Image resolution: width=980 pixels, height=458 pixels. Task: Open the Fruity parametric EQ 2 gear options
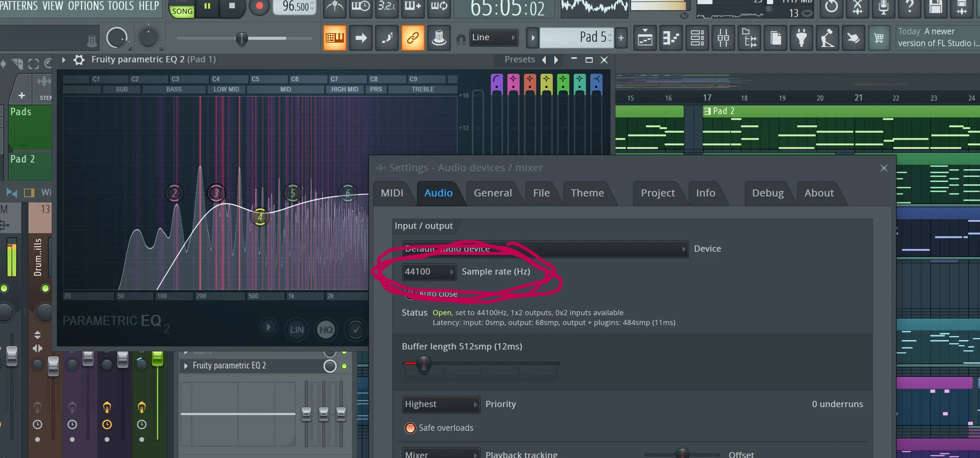(79, 60)
